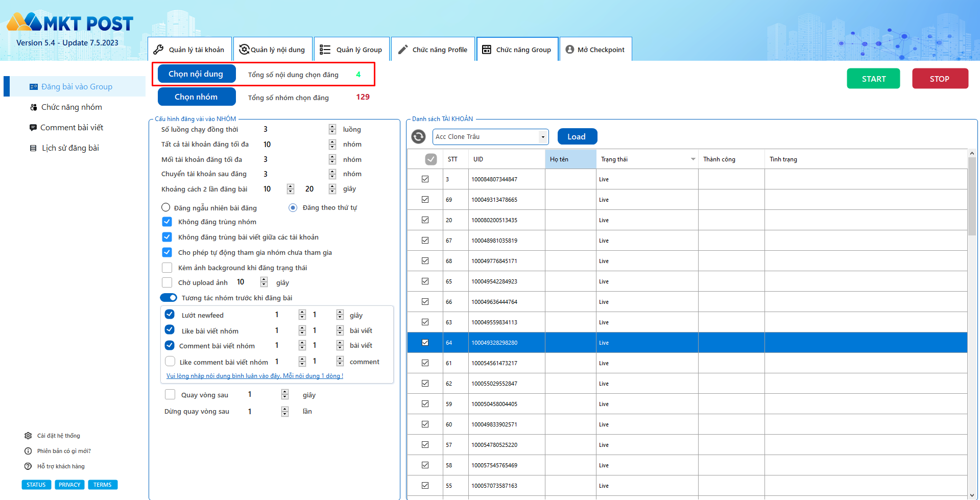Click the headset icon on Quản lý nội dung
This screenshot has height=500, width=980.
click(244, 49)
